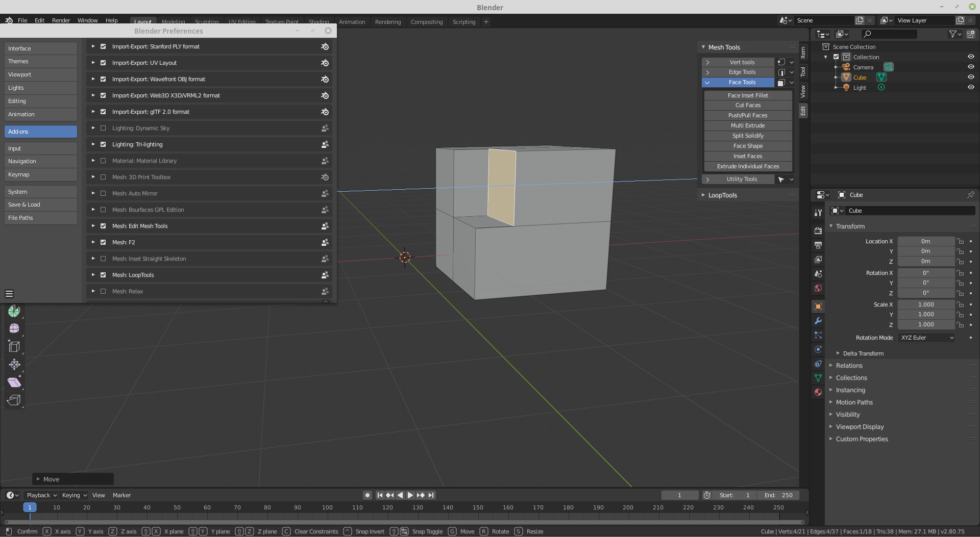This screenshot has width=980, height=537.
Task: Enable Mesh: 3D Print Toolbox add-on
Action: (x=103, y=177)
